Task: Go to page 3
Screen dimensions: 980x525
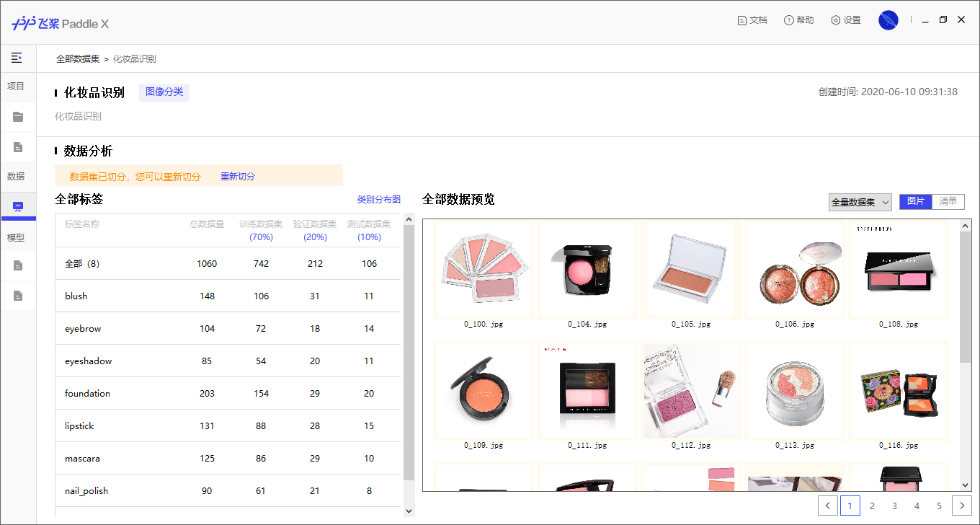Action: 895,506
